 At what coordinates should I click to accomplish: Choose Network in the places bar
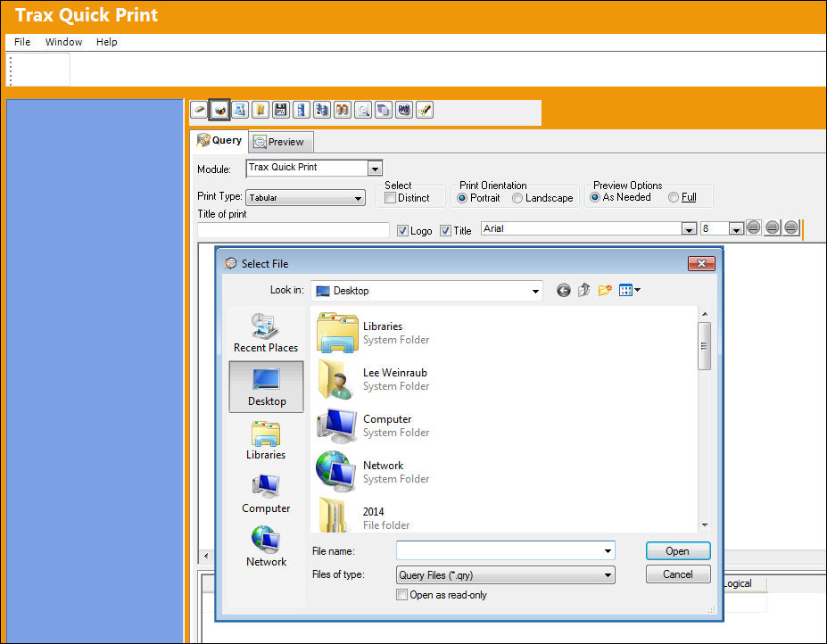266,547
